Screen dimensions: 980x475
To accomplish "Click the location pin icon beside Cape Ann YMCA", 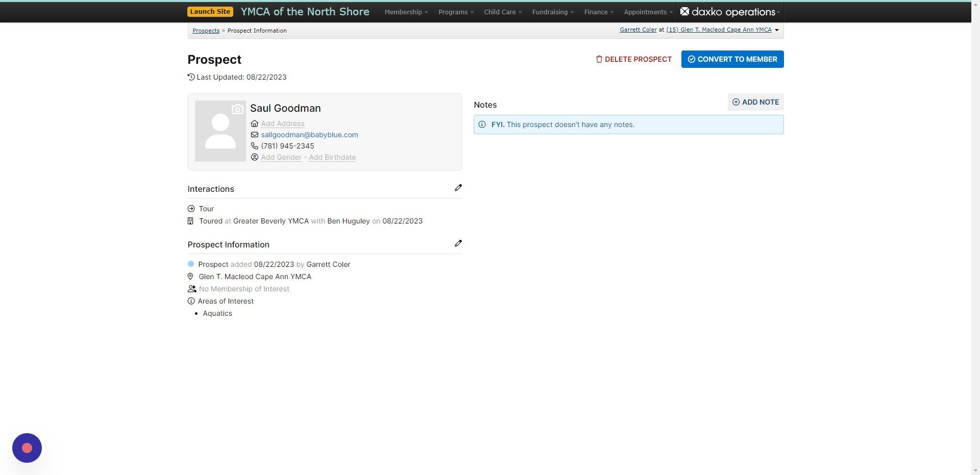I will point(190,277).
